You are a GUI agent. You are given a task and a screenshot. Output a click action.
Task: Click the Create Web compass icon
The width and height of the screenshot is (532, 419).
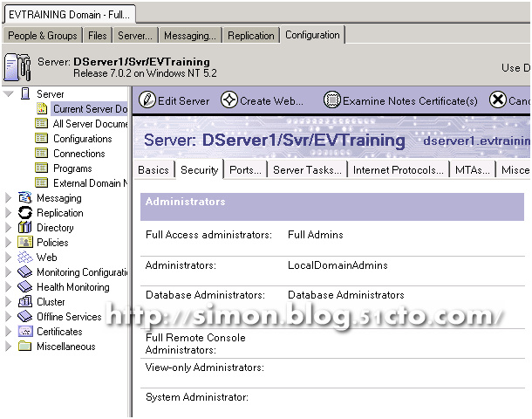[229, 100]
